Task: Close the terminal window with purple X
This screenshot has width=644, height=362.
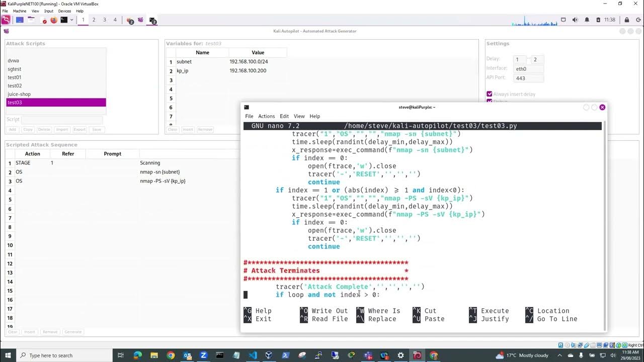Action: (x=602, y=107)
